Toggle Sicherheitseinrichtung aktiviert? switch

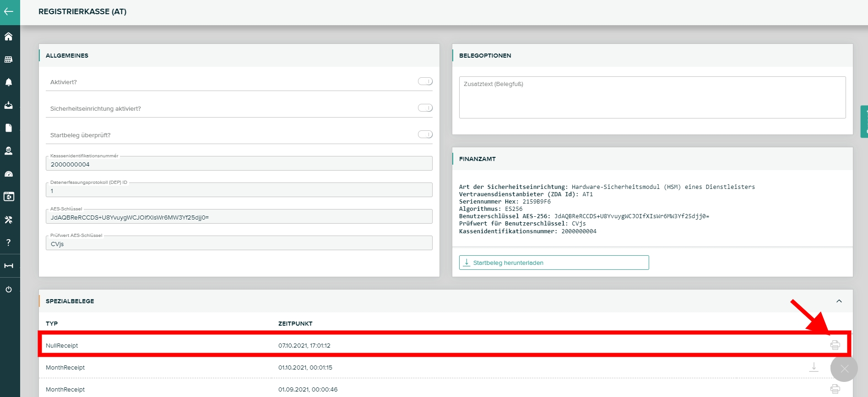click(425, 108)
